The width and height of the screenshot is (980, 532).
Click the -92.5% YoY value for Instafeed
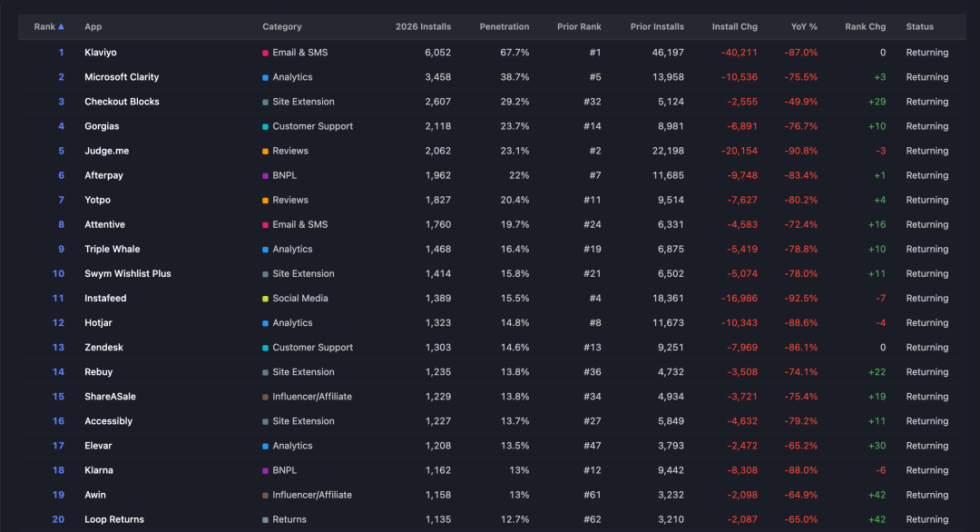pos(800,298)
